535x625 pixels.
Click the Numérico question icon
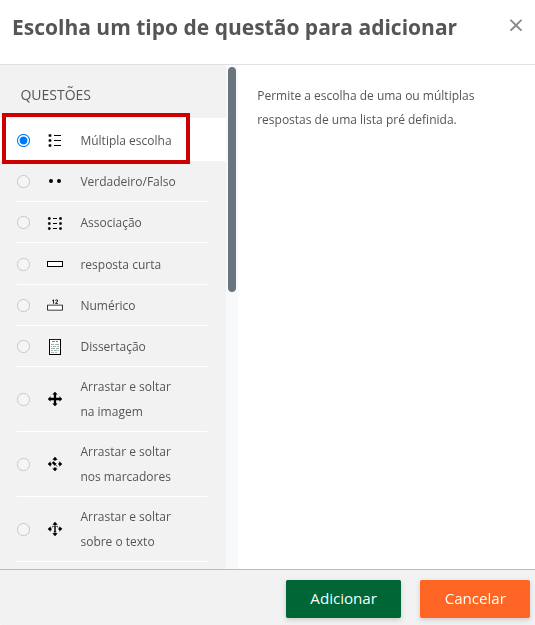[55, 305]
